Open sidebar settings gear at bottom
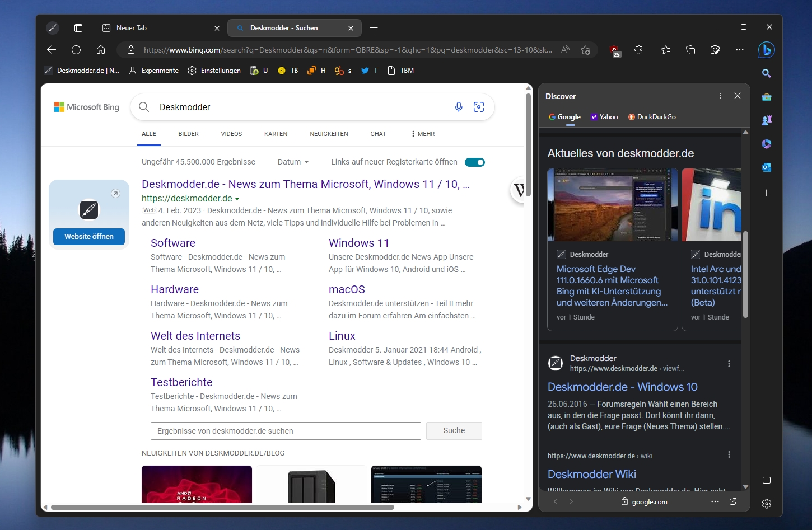 coord(767,504)
